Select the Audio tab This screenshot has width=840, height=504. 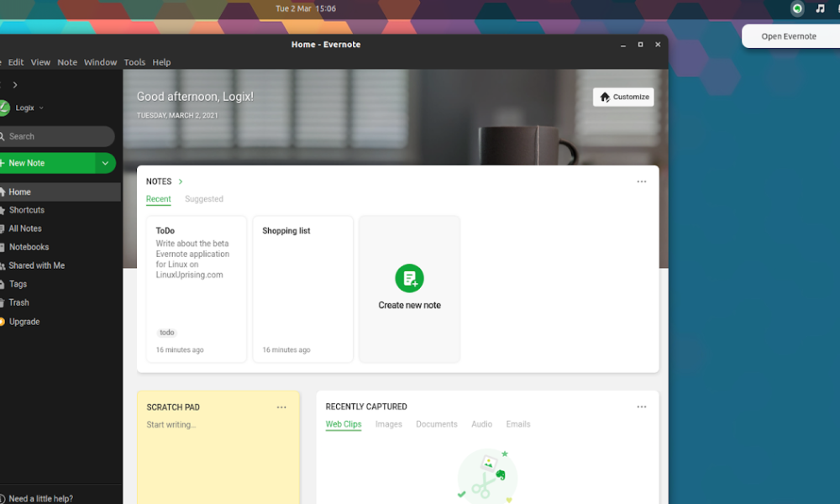tap(481, 424)
